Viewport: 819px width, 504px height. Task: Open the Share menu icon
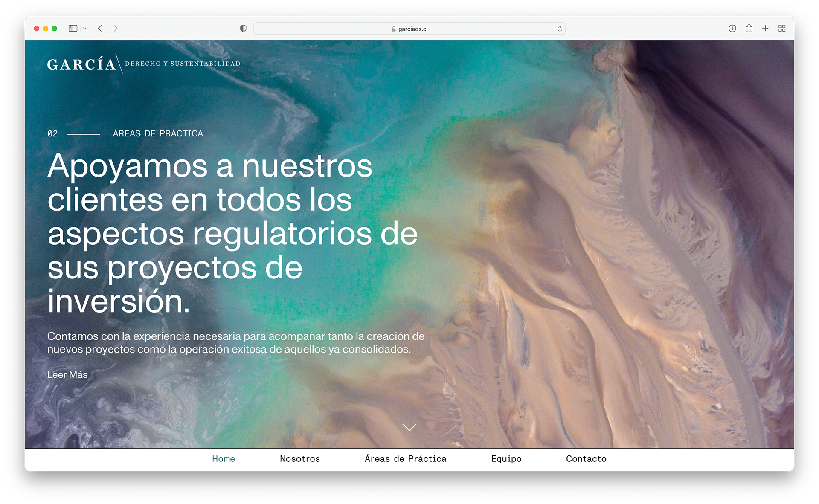tap(749, 29)
